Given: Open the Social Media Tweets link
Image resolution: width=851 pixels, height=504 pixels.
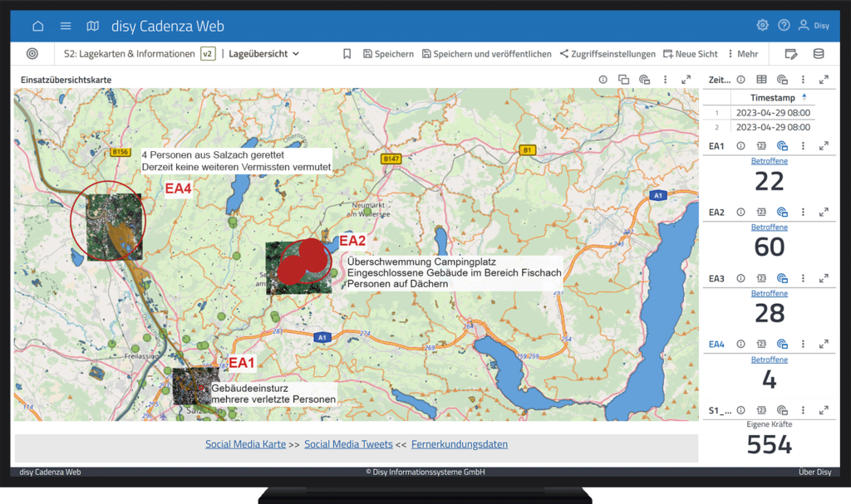Looking at the screenshot, I should pos(348,443).
